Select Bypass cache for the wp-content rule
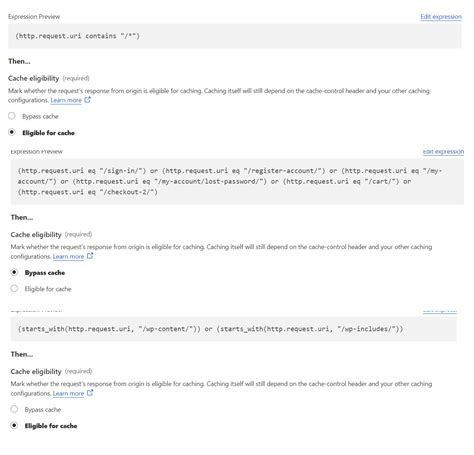 [14, 409]
